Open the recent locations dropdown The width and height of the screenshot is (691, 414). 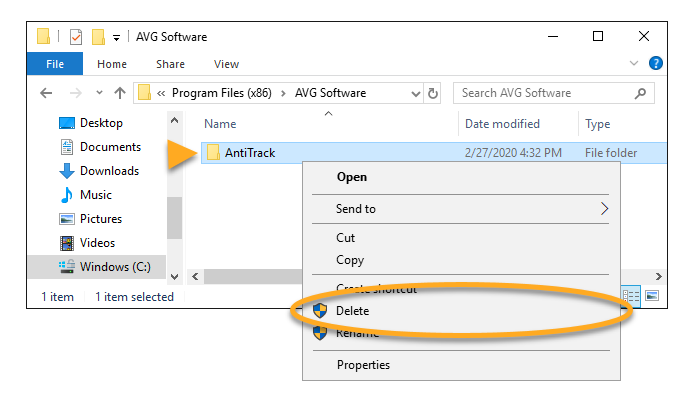99,93
